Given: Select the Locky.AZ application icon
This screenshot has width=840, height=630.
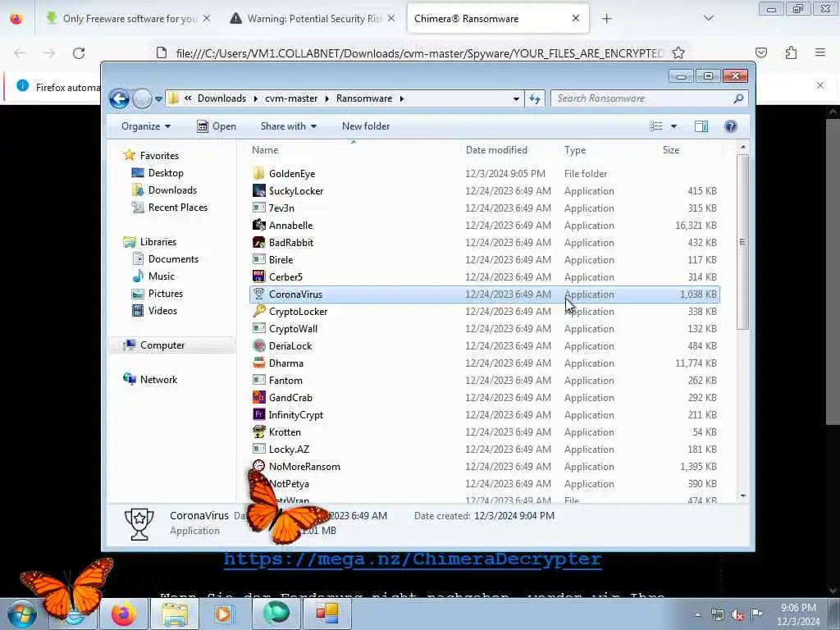Looking at the screenshot, I should tap(258, 449).
